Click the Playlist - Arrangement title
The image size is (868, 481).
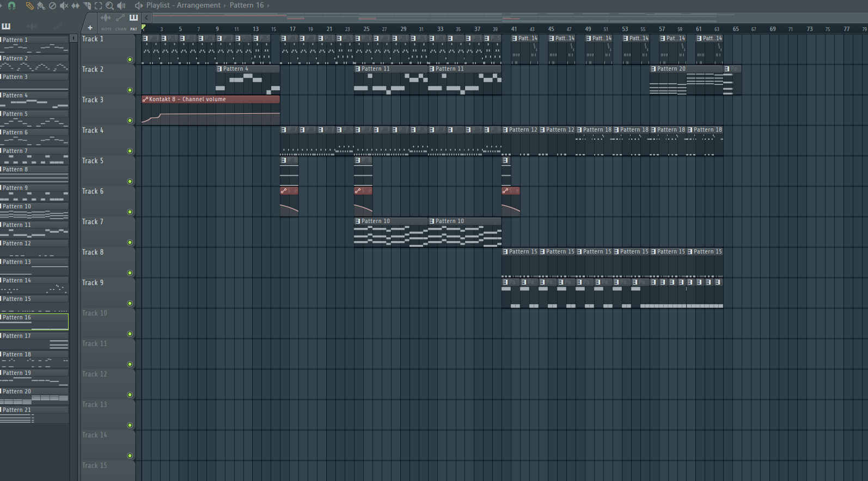(184, 5)
